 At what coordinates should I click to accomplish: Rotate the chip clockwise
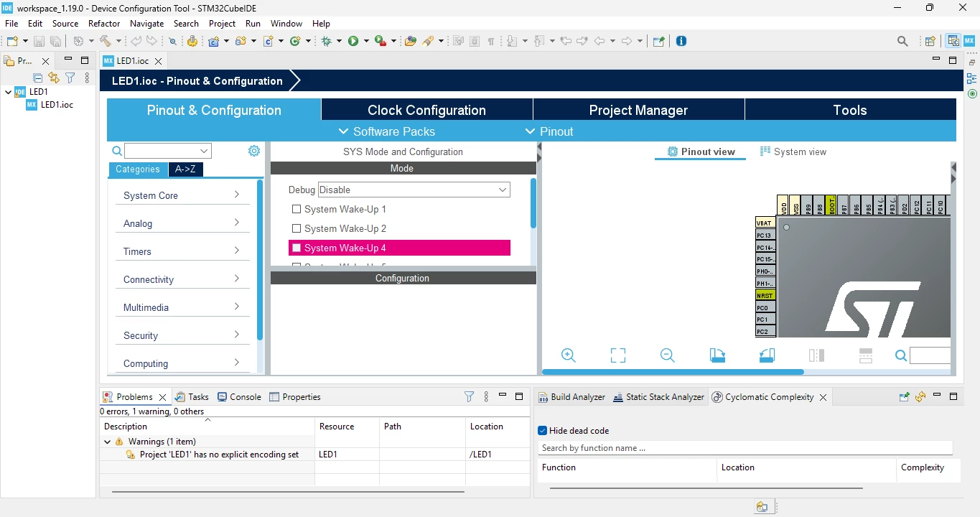(717, 355)
